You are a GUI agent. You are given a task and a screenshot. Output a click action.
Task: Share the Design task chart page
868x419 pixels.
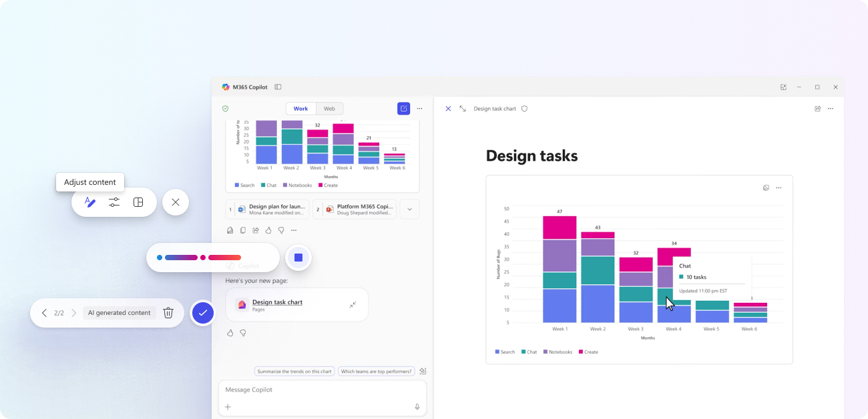[818, 108]
